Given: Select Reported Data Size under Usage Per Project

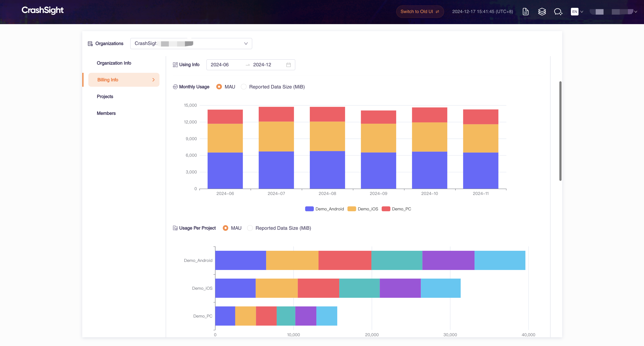Looking at the screenshot, I should point(250,228).
